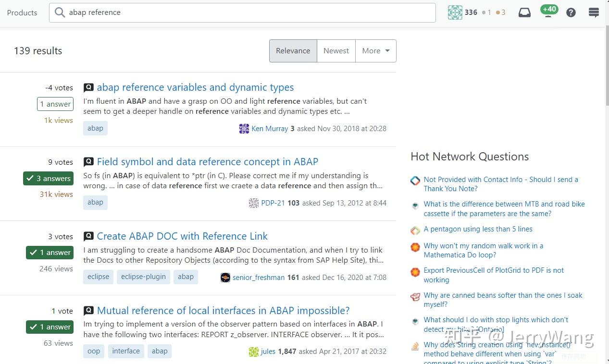This screenshot has height=364, width=609.
Task: Click the search magnifier icon
Action: point(60,12)
